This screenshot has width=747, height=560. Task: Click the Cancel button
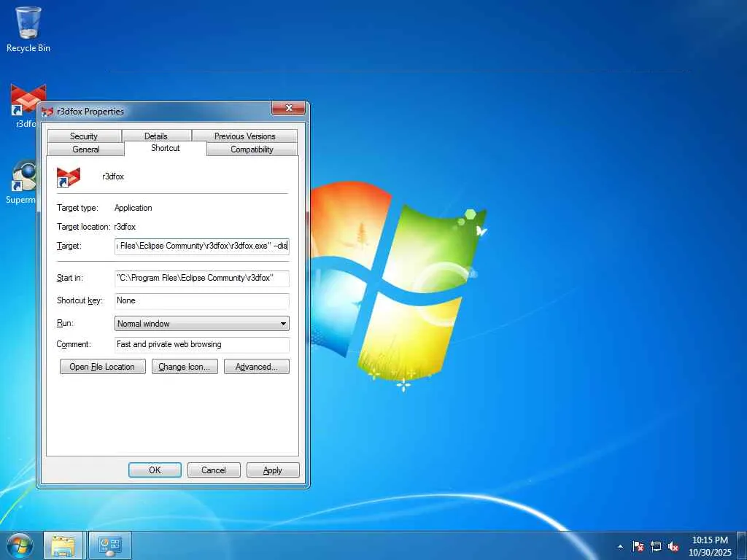[x=214, y=470]
